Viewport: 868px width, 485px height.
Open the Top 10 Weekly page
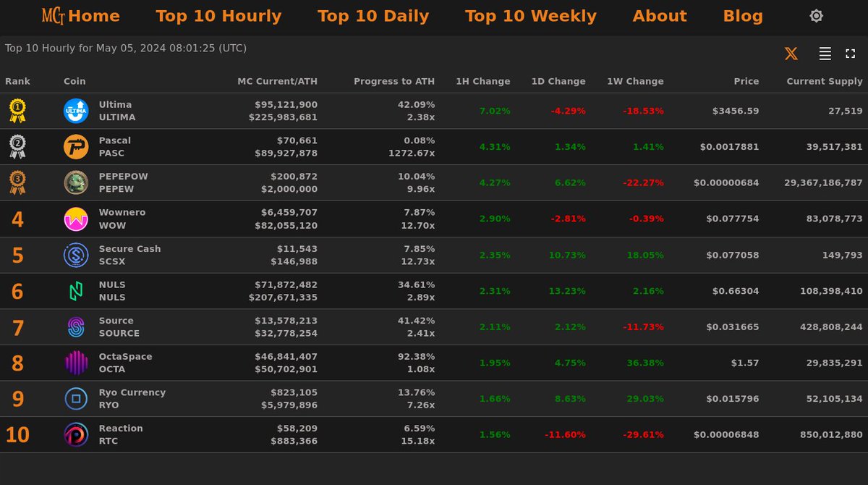[x=531, y=16]
